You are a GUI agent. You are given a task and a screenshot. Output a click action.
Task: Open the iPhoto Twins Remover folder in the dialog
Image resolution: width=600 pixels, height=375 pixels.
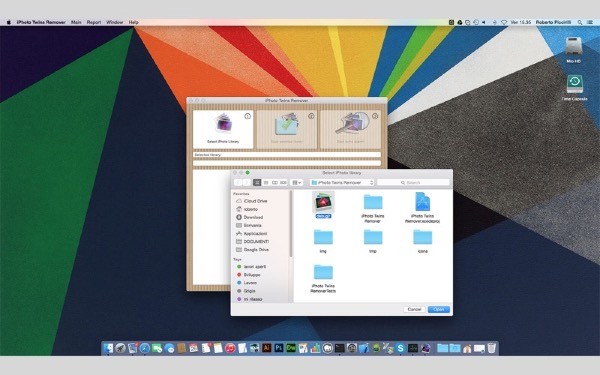tap(373, 202)
